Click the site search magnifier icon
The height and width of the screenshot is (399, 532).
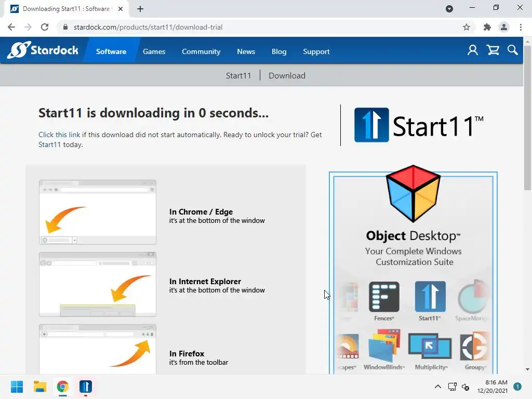tap(513, 50)
